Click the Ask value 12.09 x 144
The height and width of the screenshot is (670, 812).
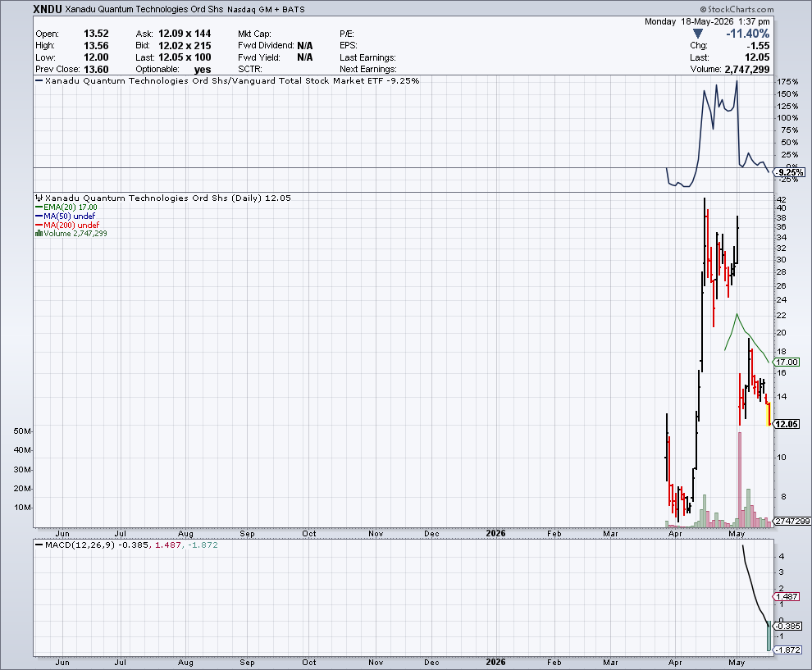coord(185,34)
